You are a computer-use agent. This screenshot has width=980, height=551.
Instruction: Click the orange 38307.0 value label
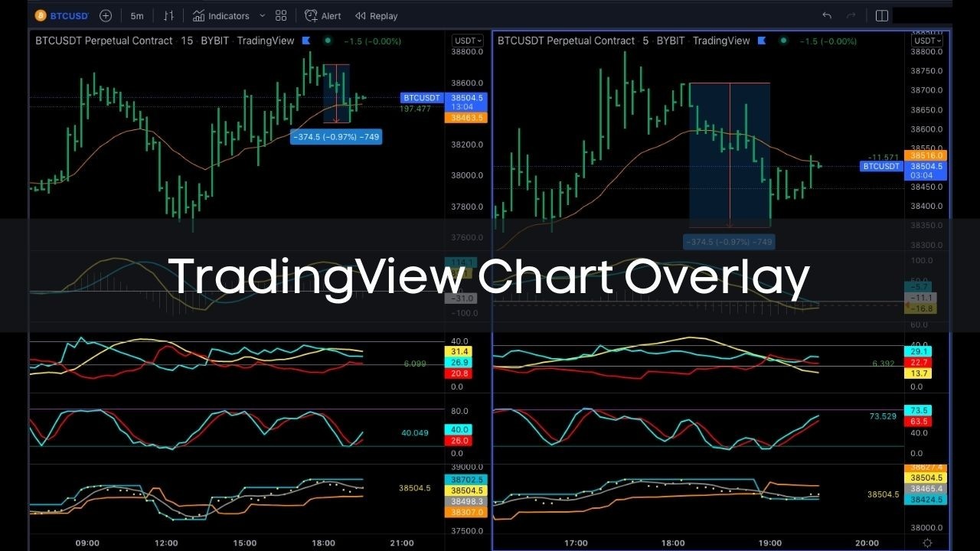pos(466,512)
